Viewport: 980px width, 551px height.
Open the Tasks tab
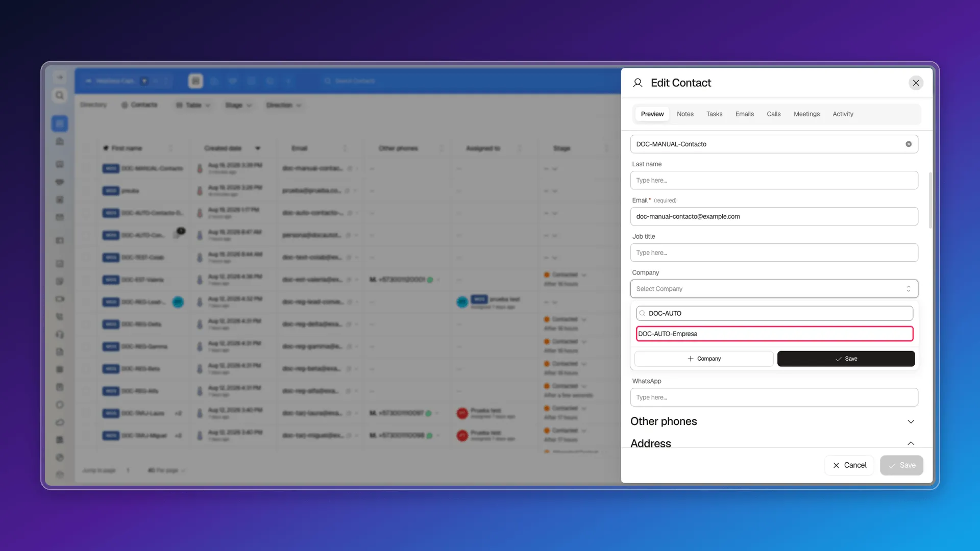click(x=714, y=114)
